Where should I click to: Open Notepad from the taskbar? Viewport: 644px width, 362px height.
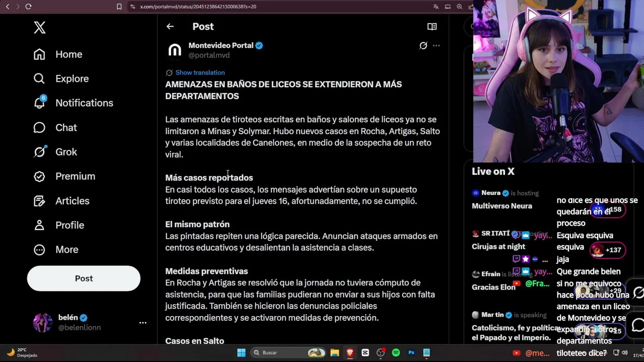coord(427,352)
